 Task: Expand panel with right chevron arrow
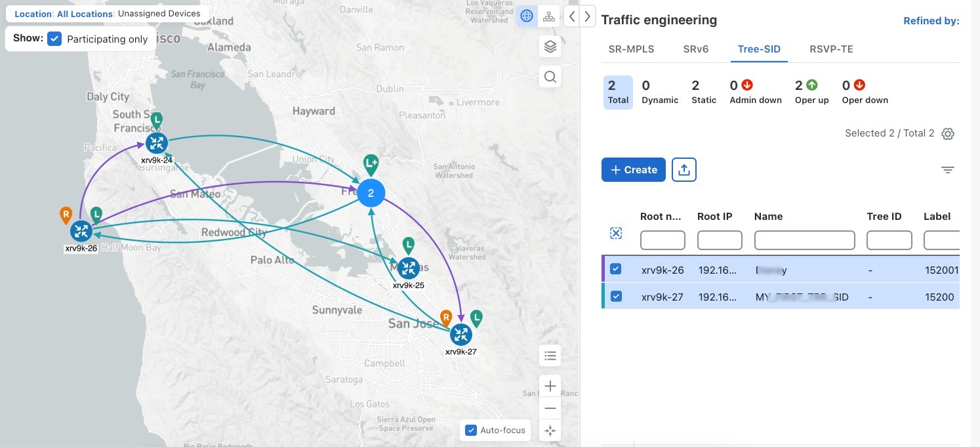pyautogui.click(x=588, y=16)
